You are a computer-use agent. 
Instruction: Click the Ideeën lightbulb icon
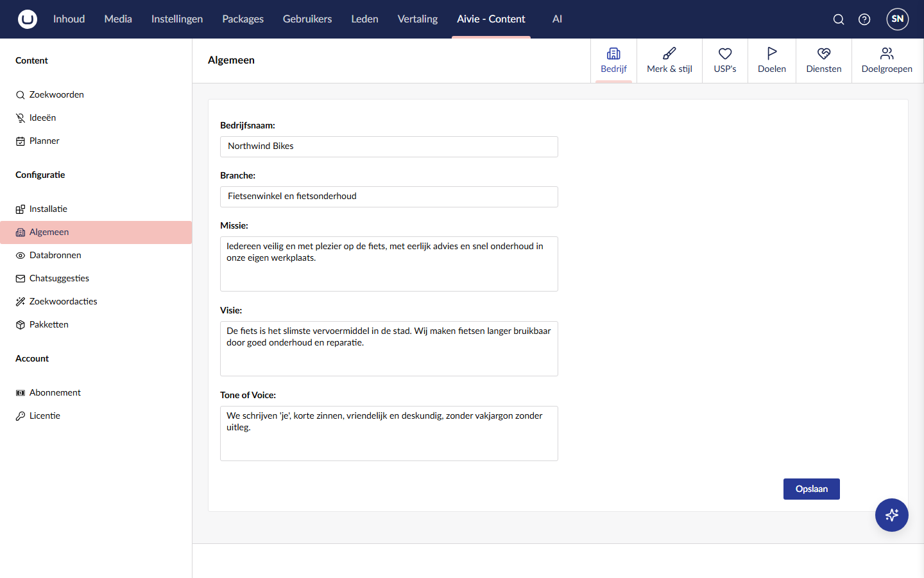21,118
